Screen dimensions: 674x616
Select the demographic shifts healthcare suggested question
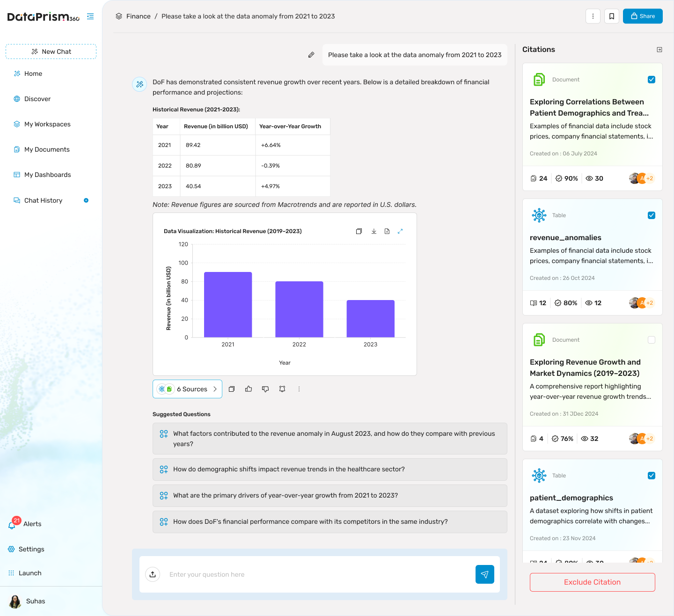330,469
